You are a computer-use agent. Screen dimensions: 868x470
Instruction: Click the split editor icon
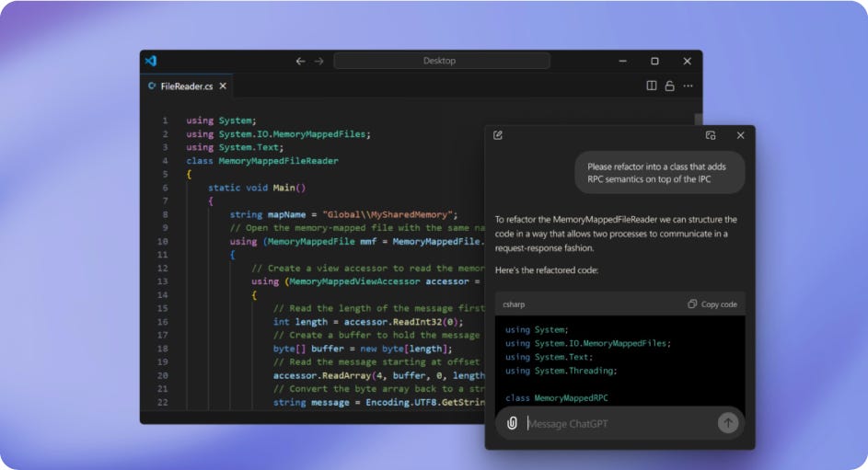652,86
